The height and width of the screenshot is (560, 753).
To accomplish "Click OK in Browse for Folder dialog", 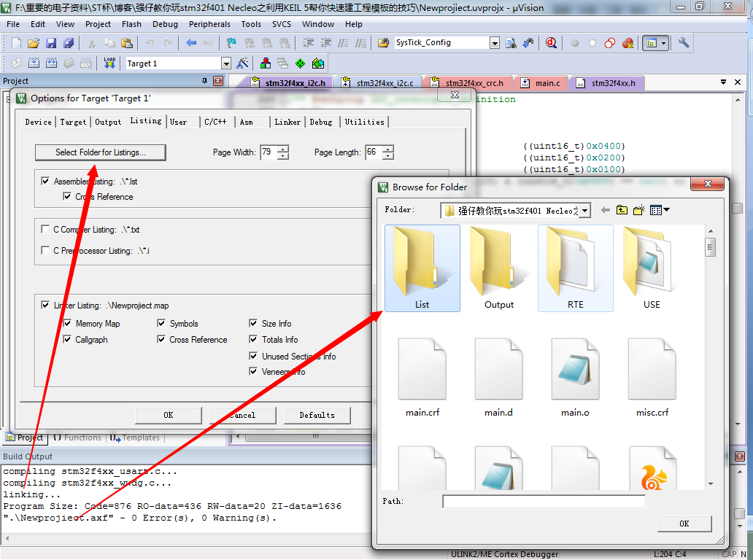I will point(684,524).
